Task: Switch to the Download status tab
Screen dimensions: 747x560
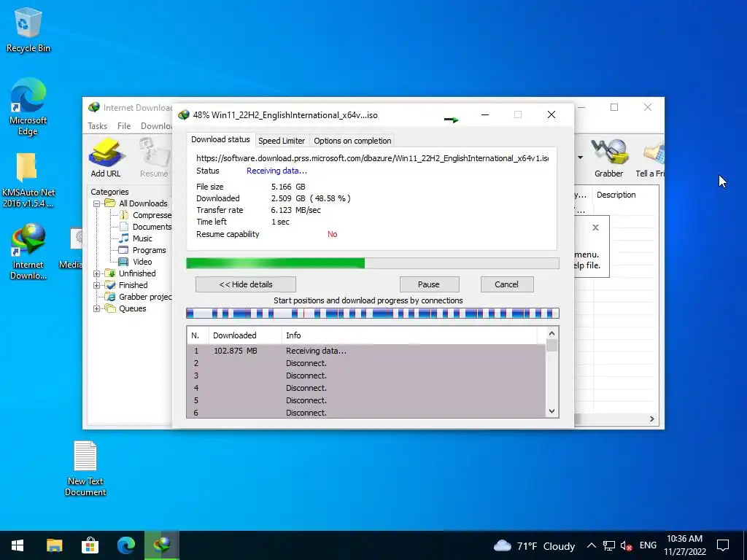Action: [x=220, y=139]
